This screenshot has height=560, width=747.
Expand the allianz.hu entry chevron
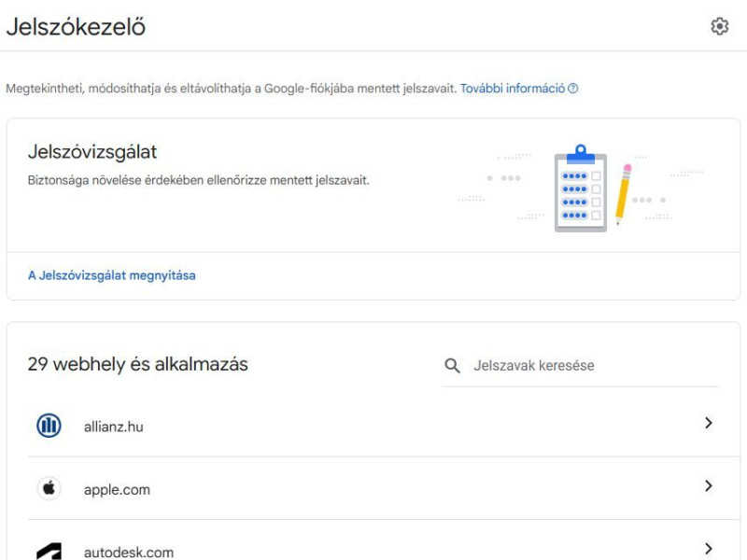point(709,423)
